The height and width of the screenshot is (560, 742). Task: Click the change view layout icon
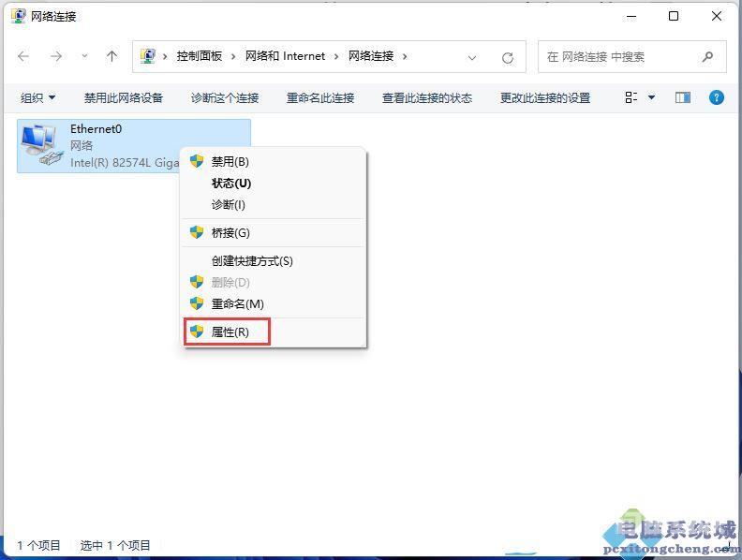pyautogui.click(x=631, y=97)
